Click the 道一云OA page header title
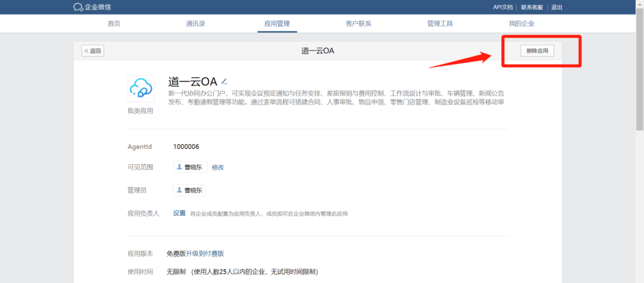The height and width of the screenshot is (283, 644). [x=318, y=51]
